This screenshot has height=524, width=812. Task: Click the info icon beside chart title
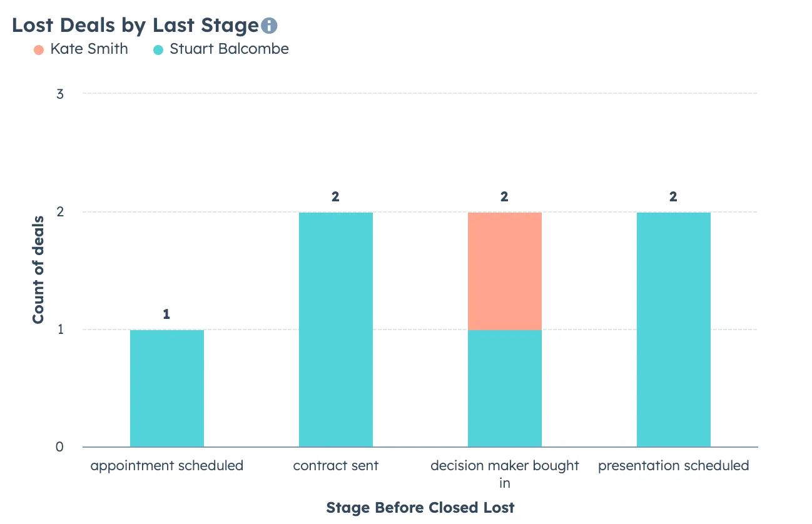coord(269,26)
